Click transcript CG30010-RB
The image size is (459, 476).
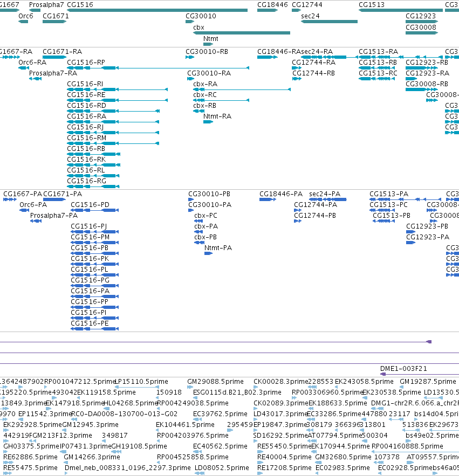pos(190,57)
